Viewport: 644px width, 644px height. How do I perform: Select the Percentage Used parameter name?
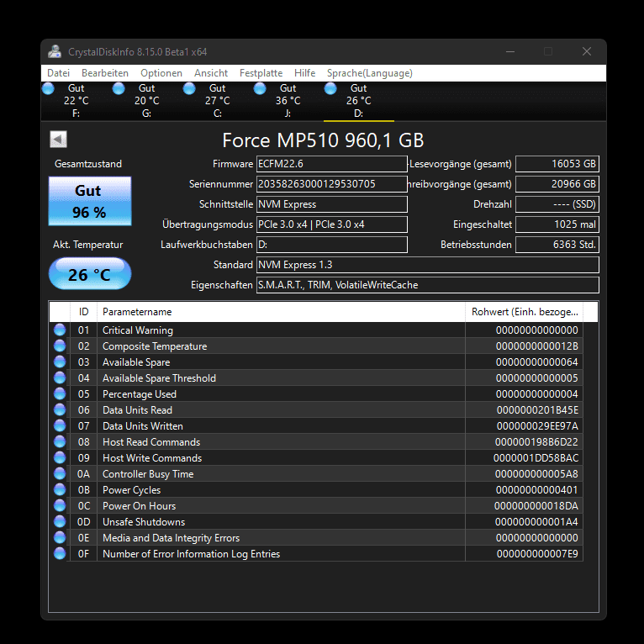(140, 394)
